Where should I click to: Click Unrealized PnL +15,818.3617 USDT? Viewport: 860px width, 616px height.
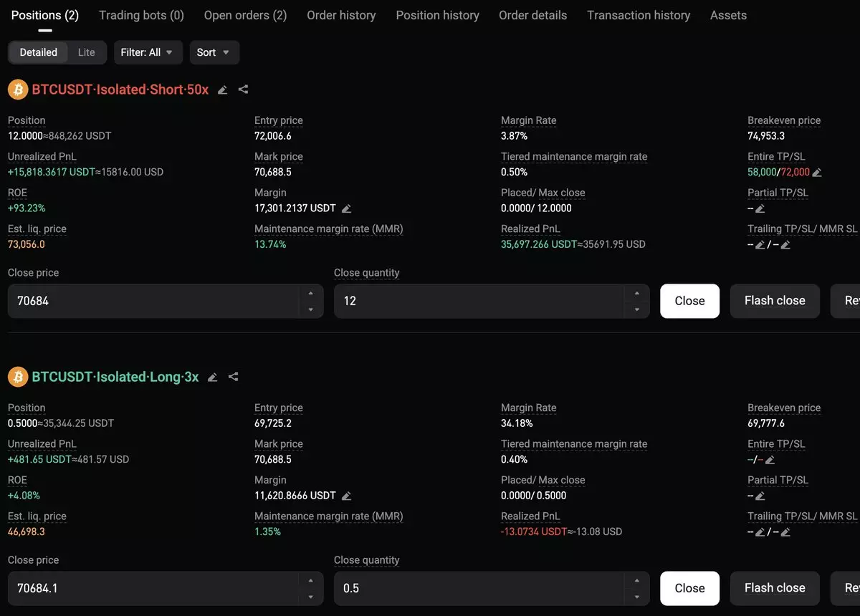(51, 172)
